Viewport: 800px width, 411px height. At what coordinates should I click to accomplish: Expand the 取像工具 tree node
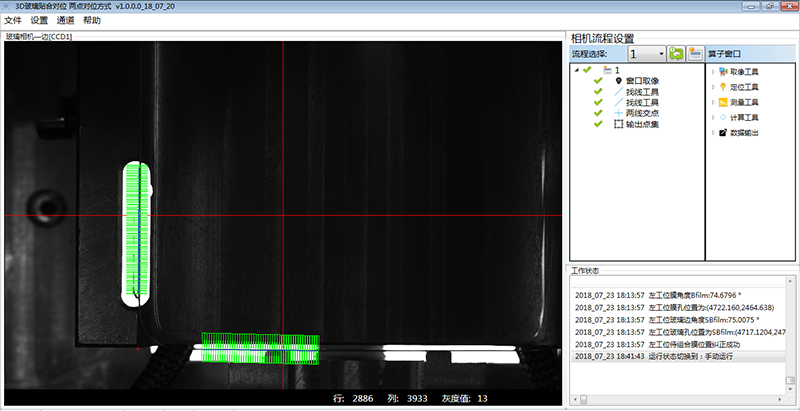coord(712,71)
